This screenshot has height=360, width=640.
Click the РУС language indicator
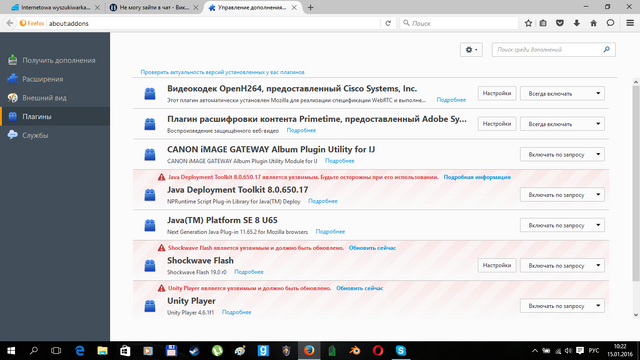pos(594,351)
